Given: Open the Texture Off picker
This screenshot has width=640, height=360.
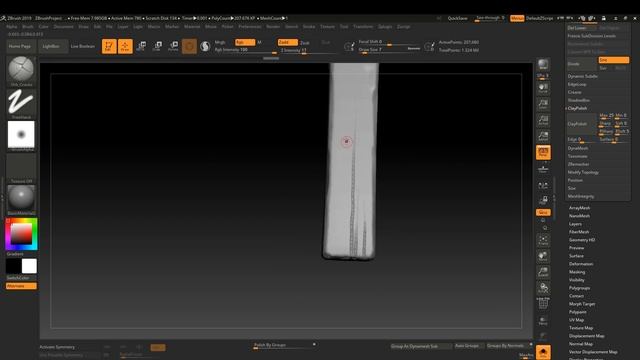Looking at the screenshot, I should pyautogui.click(x=21, y=167).
